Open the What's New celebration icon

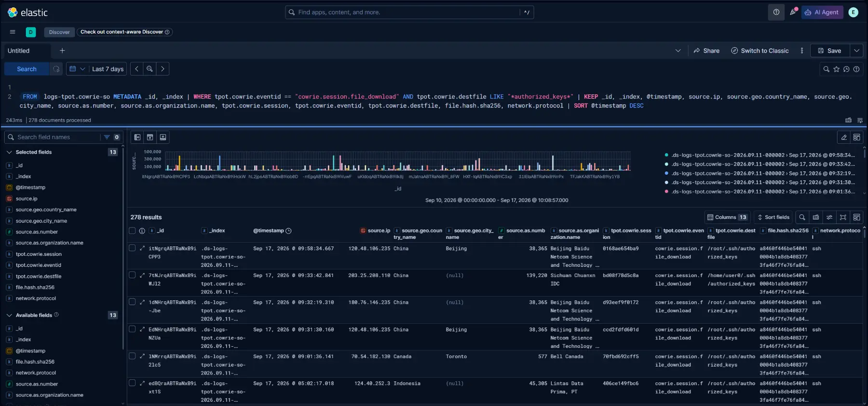[793, 12]
